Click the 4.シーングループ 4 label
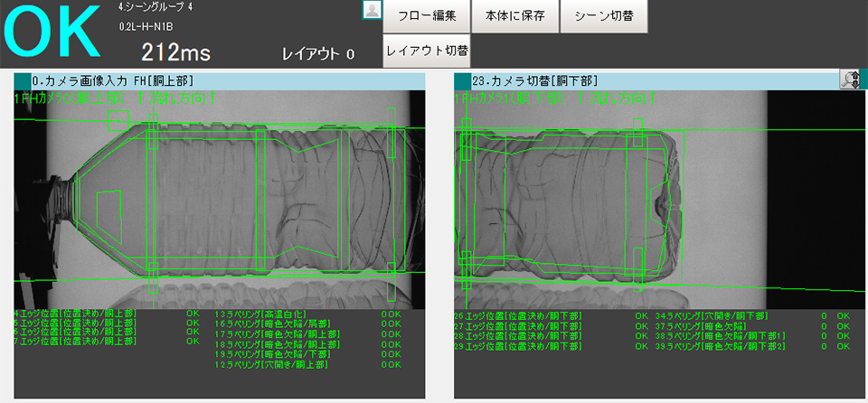Image resolution: width=868 pixels, height=403 pixels. (156, 8)
